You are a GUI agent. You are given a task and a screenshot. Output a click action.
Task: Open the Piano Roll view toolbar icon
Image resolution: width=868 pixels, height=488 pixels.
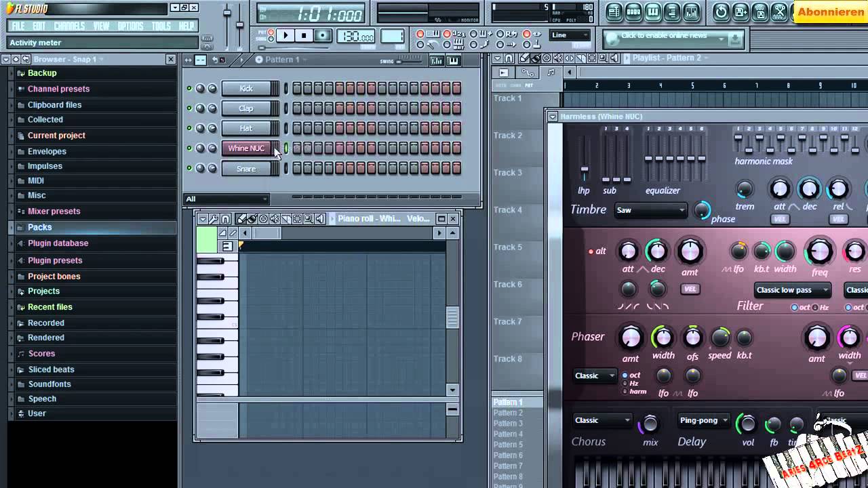(x=653, y=12)
